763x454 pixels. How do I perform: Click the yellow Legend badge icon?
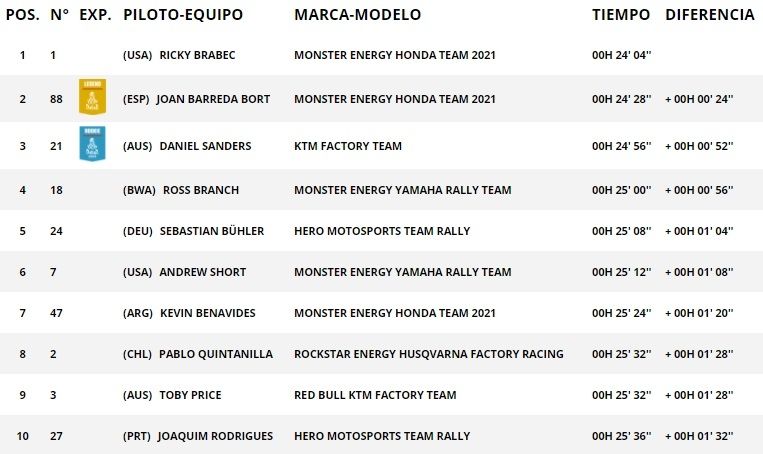click(x=92, y=97)
